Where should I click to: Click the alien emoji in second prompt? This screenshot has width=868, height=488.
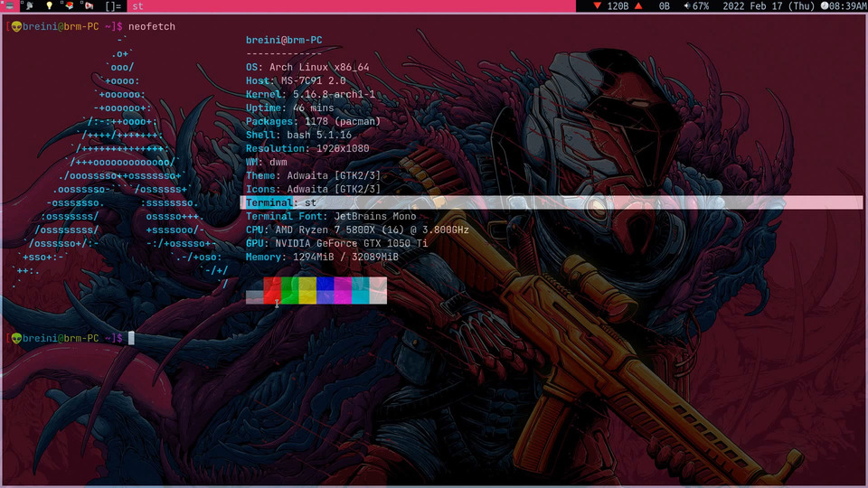(16, 338)
